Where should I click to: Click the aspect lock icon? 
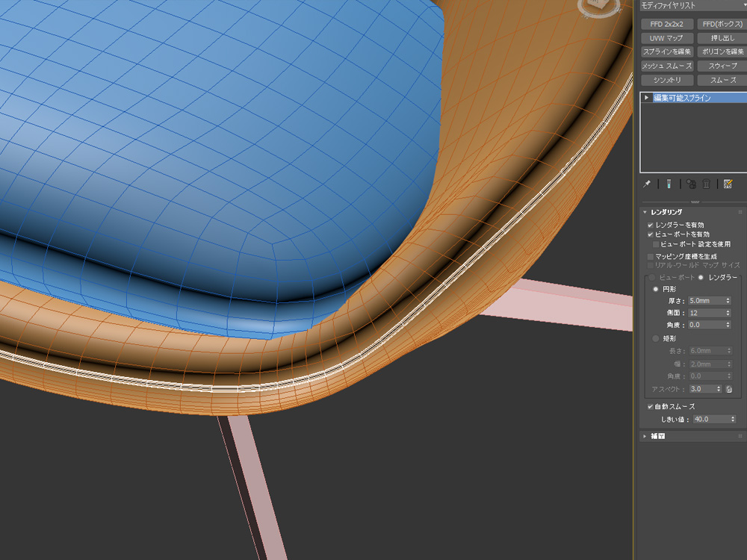[728, 389]
